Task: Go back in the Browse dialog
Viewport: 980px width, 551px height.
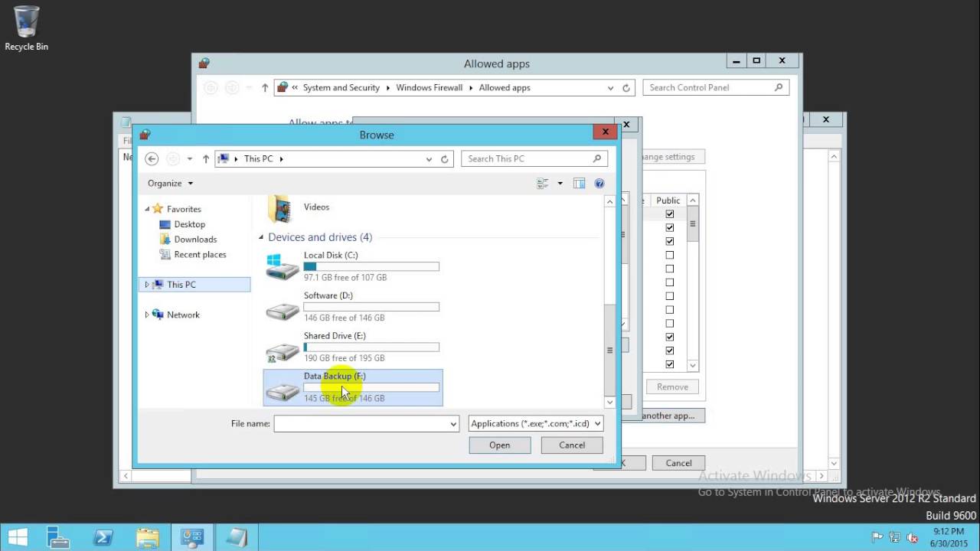Action: [x=152, y=159]
